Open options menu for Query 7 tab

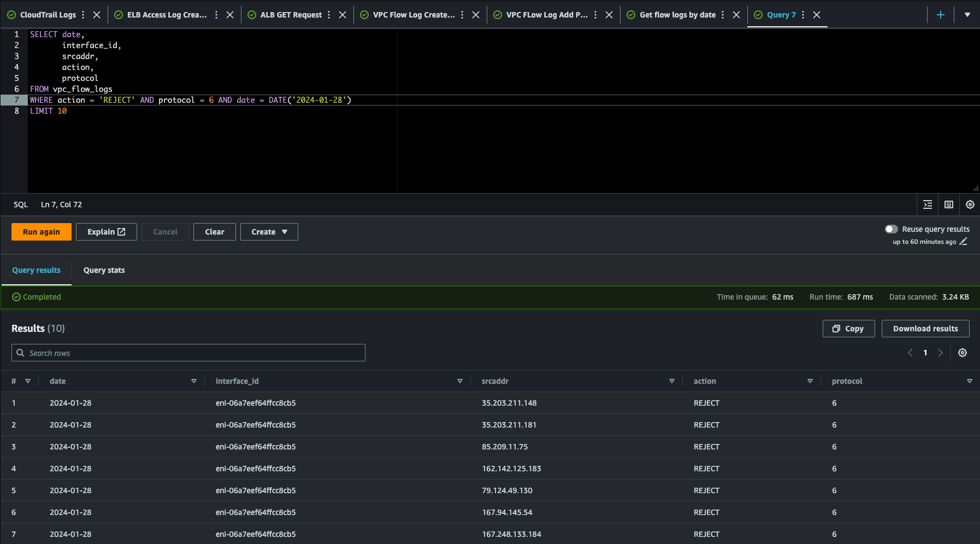pos(803,15)
